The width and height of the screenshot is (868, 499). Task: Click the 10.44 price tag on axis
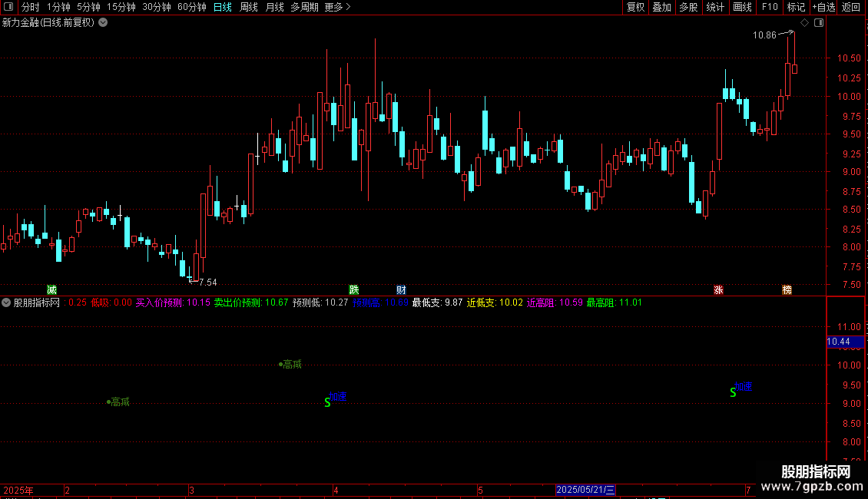click(x=845, y=342)
